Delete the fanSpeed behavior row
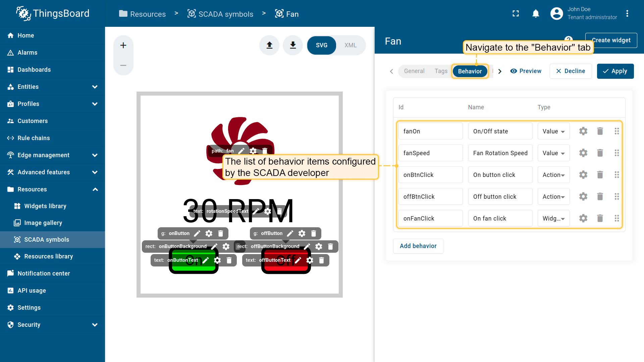This screenshot has height=362, width=644. pos(600,153)
